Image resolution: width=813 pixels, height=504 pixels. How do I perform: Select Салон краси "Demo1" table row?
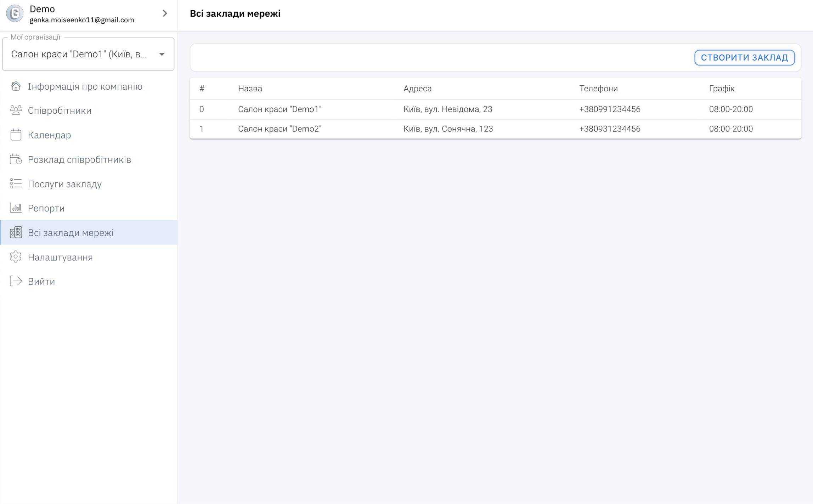pyautogui.click(x=280, y=109)
